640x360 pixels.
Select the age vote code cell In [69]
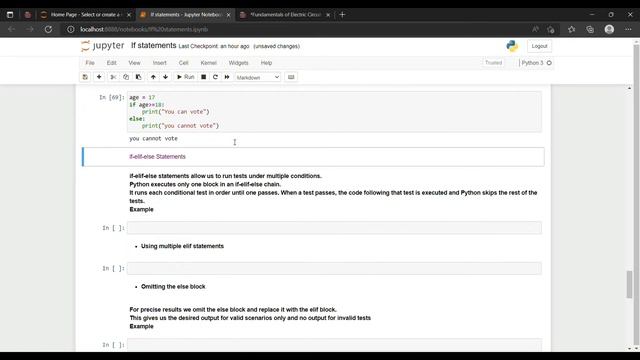pyautogui.click(x=334, y=111)
